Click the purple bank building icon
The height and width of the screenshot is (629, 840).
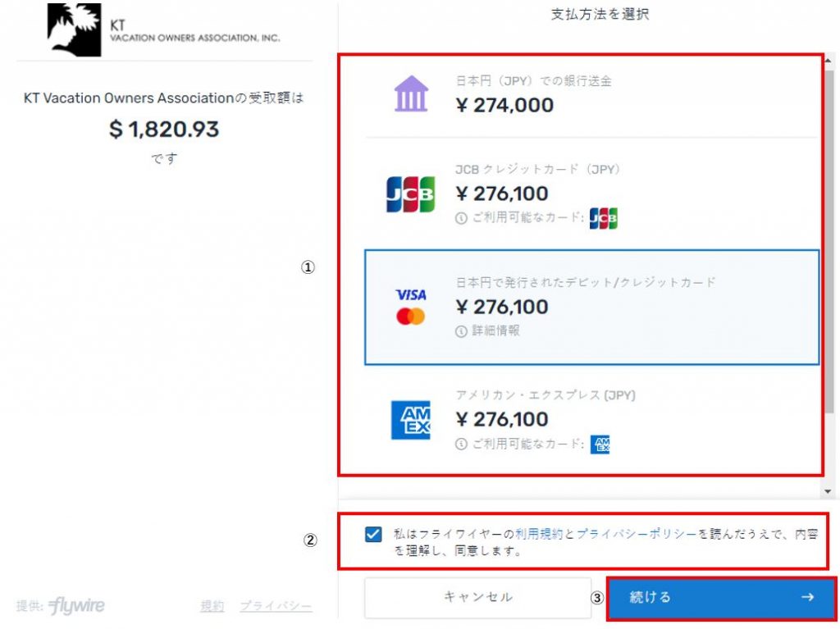pos(411,93)
